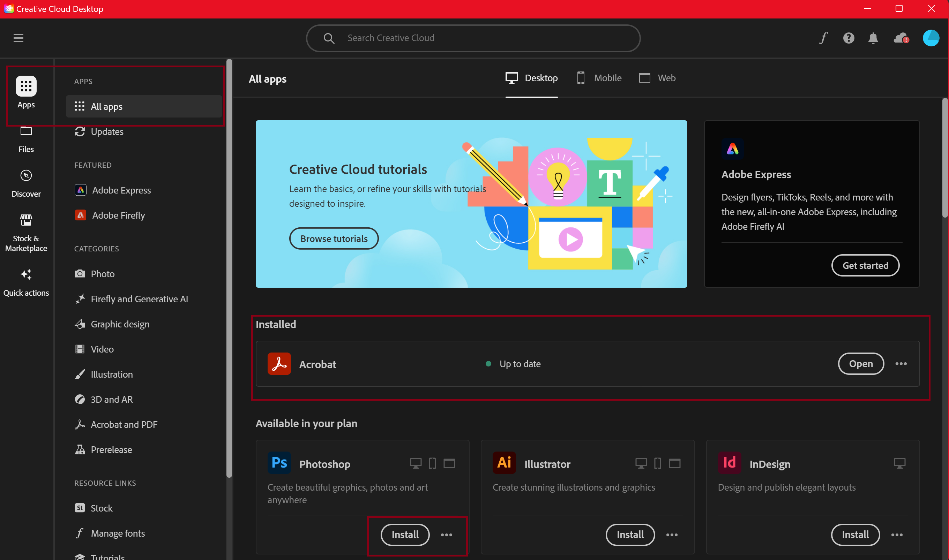This screenshot has width=949, height=560.
Task: Open more options for InDesign
Action: 897,535
